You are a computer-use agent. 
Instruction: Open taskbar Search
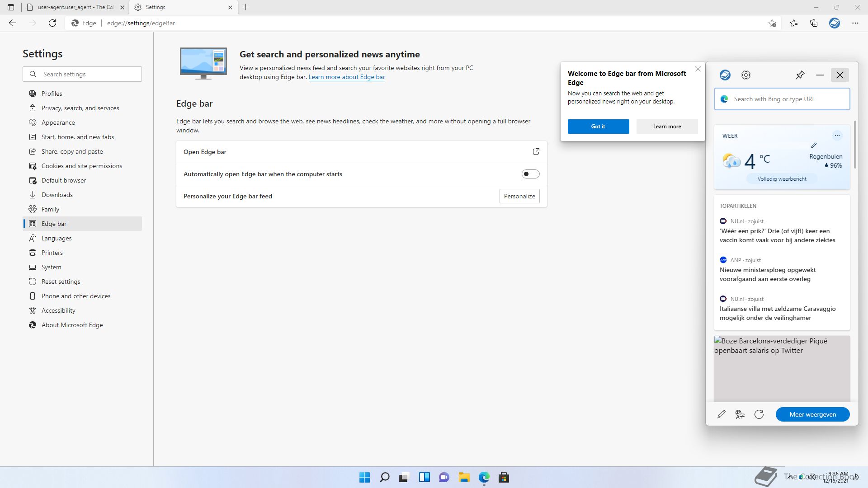385,477
